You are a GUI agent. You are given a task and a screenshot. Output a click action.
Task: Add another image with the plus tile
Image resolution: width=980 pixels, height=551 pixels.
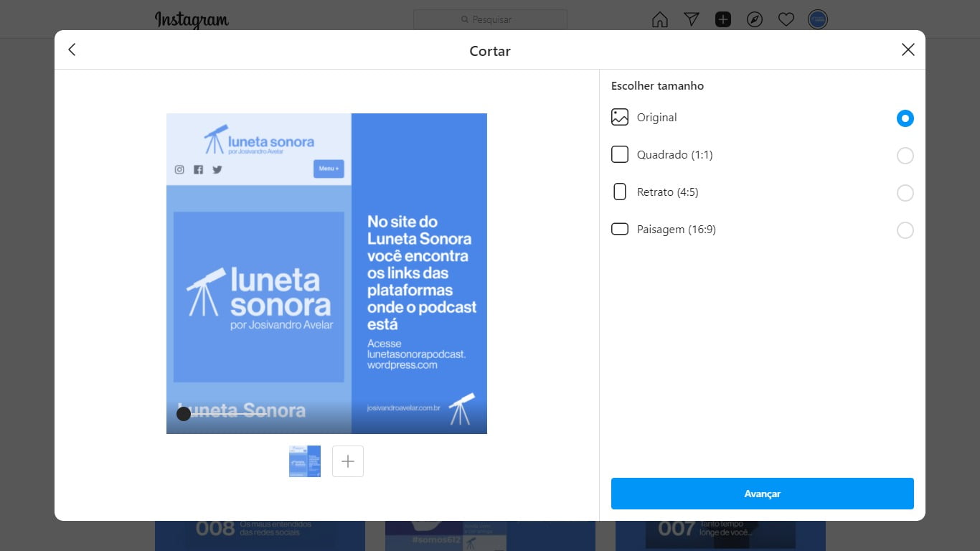click(348, 461)
